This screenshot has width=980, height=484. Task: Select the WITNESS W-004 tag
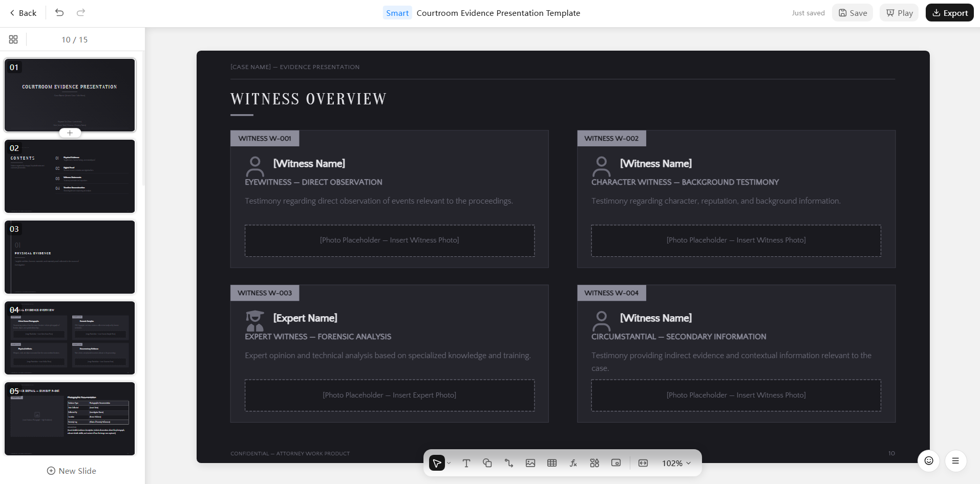coord(611,293)
